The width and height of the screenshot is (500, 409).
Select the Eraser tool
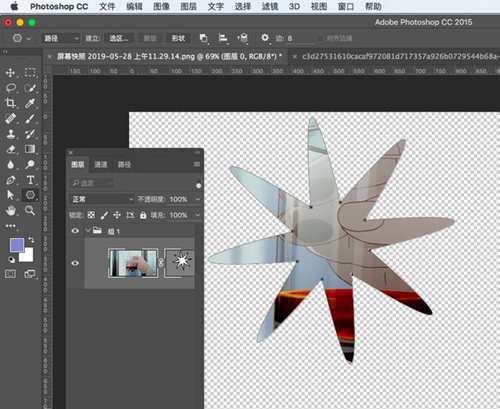(x=10, y=149)
